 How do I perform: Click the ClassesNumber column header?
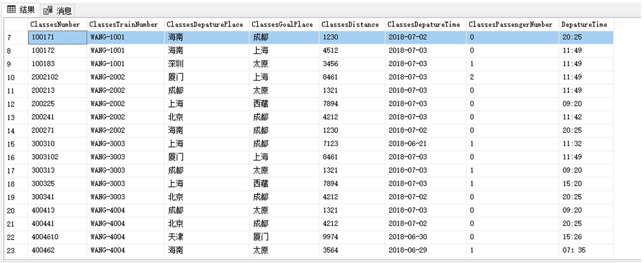point(57,25)
